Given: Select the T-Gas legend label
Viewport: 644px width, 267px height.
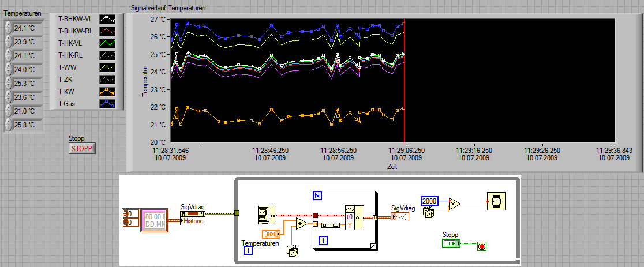Looking at the screenshot, I should tap(66, 103).
